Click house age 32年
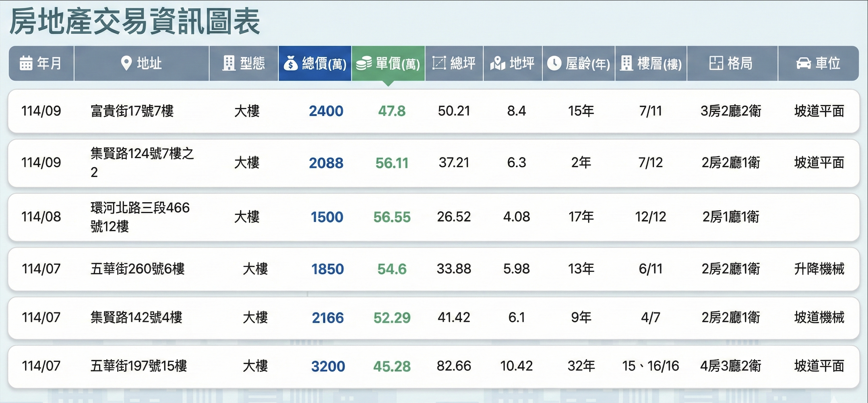The image size is (868, 403). coord(581,366)
